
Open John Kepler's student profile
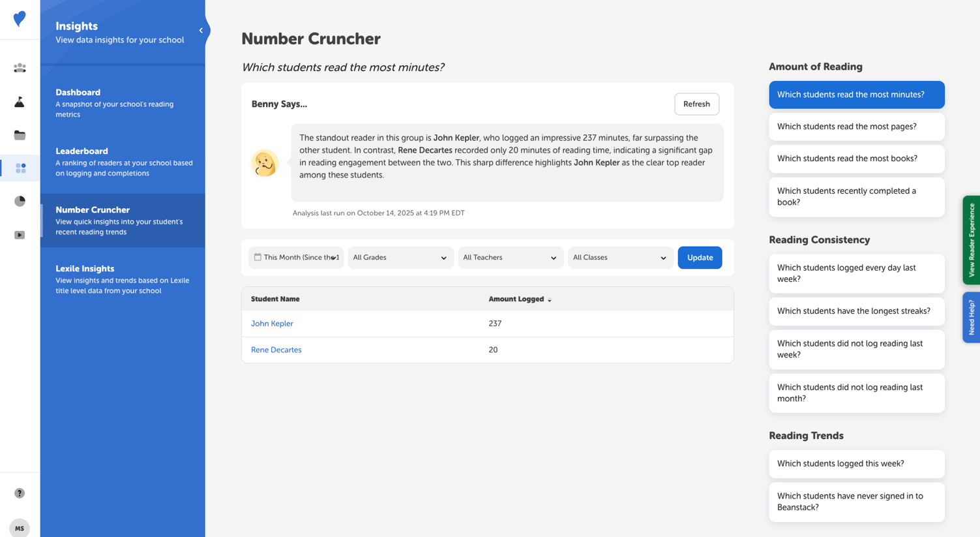pyautogui.click(x=272, y=324)
